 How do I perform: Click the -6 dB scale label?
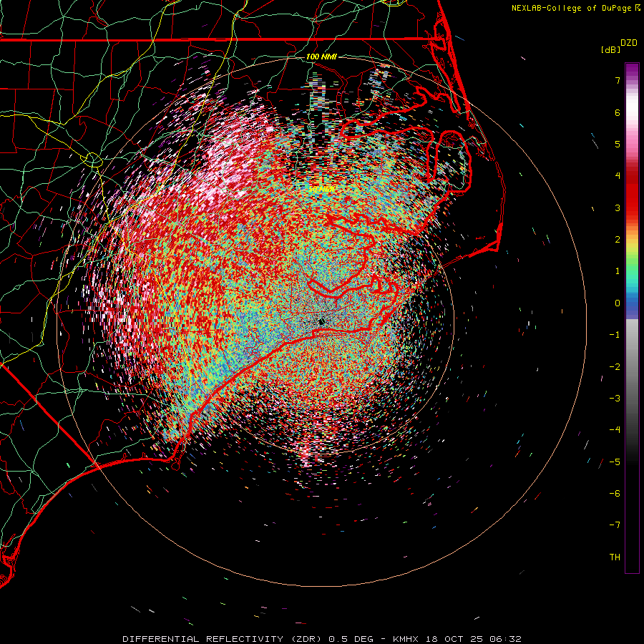click(x=615, y=494)
